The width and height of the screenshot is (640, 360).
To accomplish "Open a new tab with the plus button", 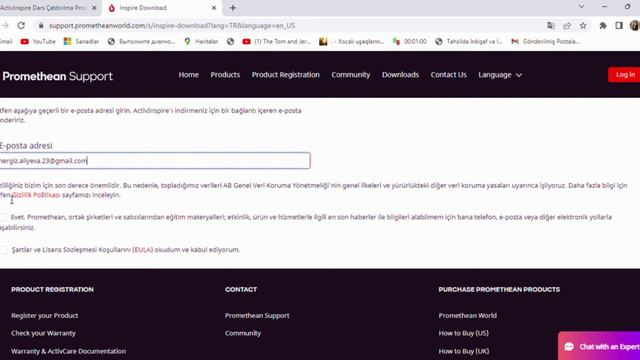I will point(233,8).
